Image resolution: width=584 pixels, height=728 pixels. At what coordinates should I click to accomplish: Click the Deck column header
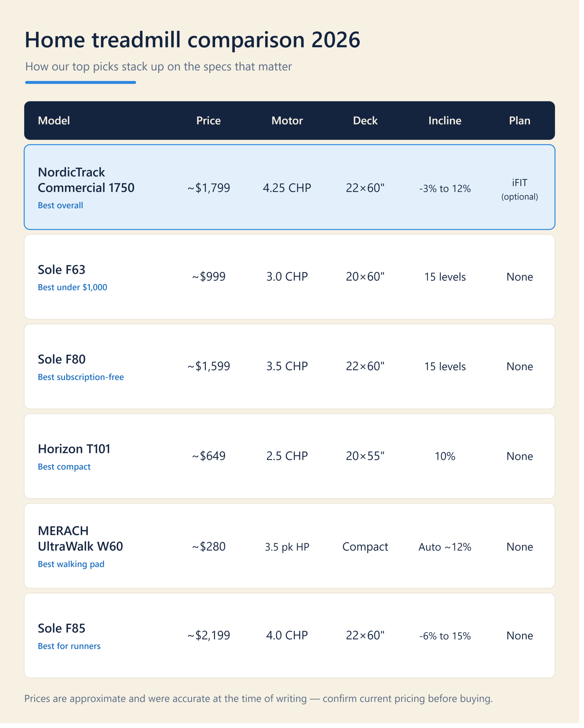pyautogui.click(x=368, y=121)
